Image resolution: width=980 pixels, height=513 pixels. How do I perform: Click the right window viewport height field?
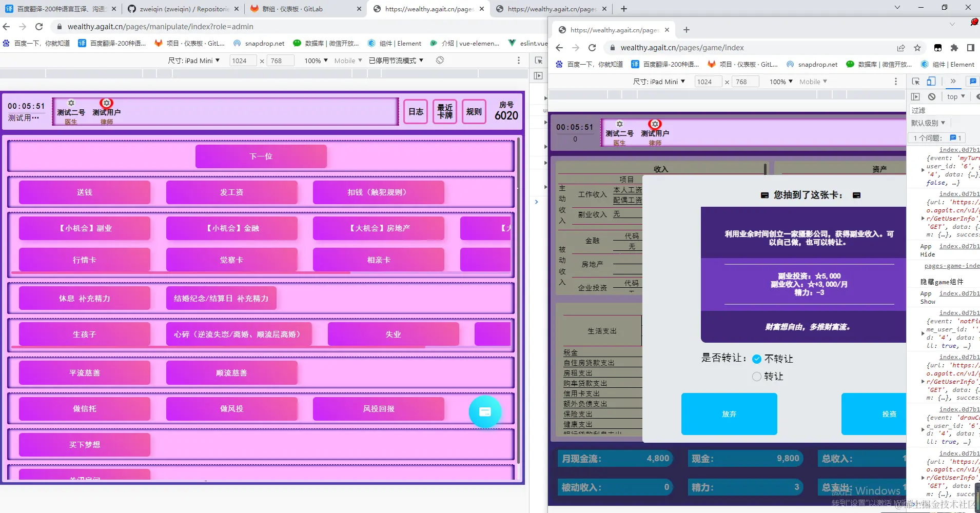click(x=745, y=82)
